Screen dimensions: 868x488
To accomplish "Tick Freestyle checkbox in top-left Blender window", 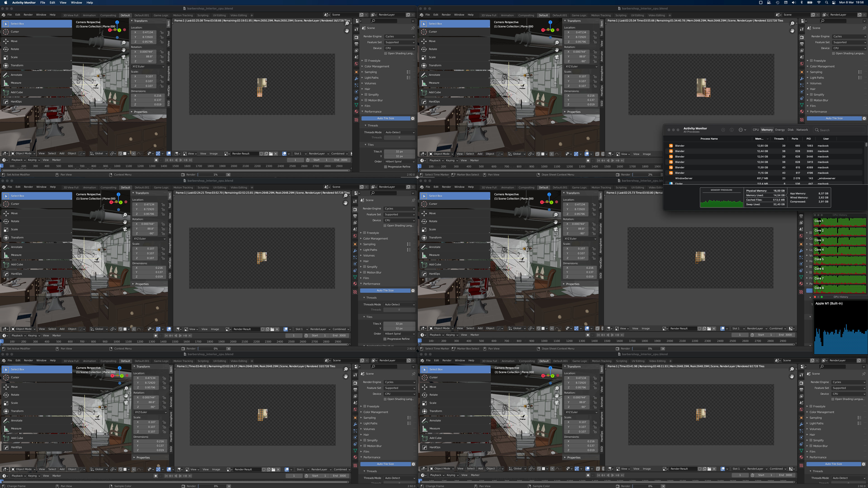I will (366, 61).
